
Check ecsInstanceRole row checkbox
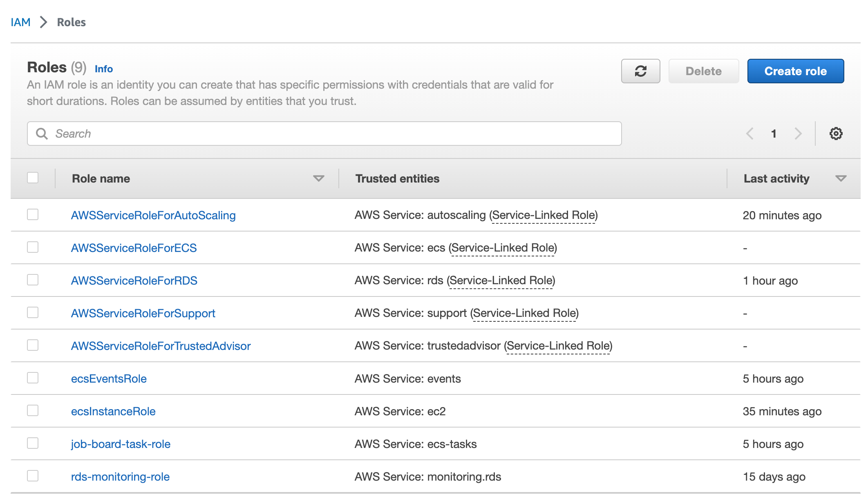pos(33,410)
